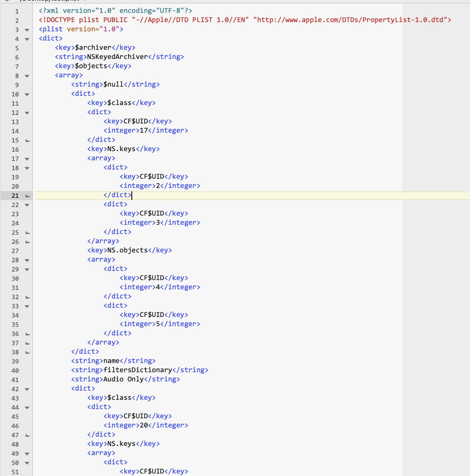Click the Audio Only string on line 41
The image size is (470, 476).
click(x=123, y=379)
